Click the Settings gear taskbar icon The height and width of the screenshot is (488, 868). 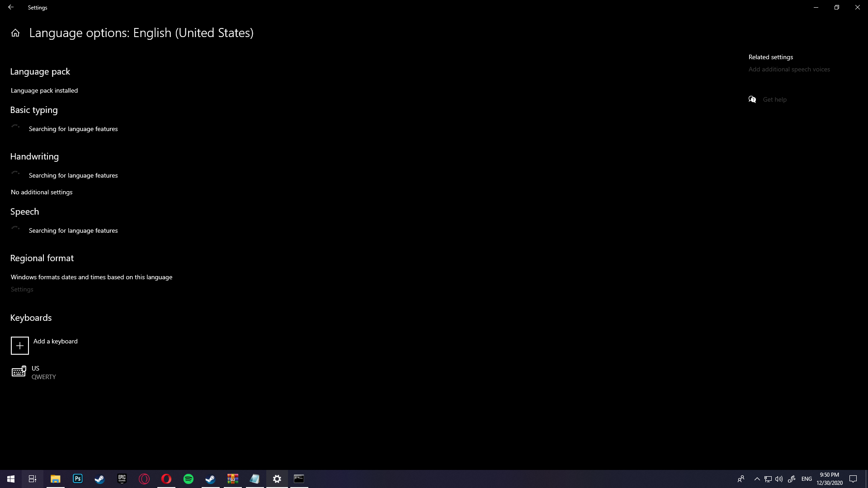pyautogui.click(x=277, y=479)
